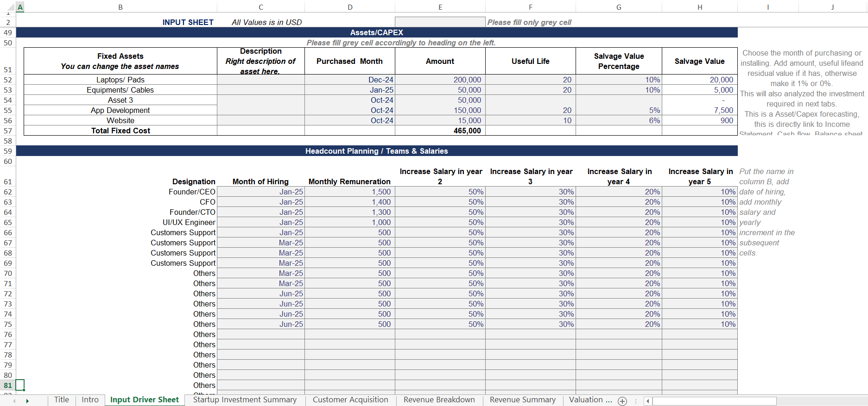Select the 20,000 salvage value cell

(x=700, y=80)
